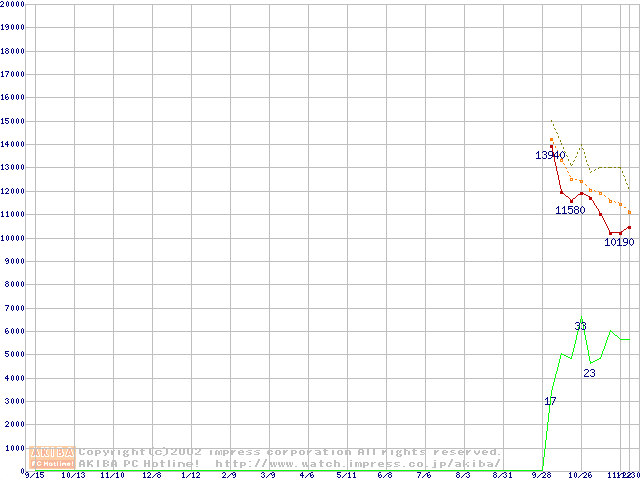Click the top of the dashed olive line

pyautogui.click(x=551, y=121)
